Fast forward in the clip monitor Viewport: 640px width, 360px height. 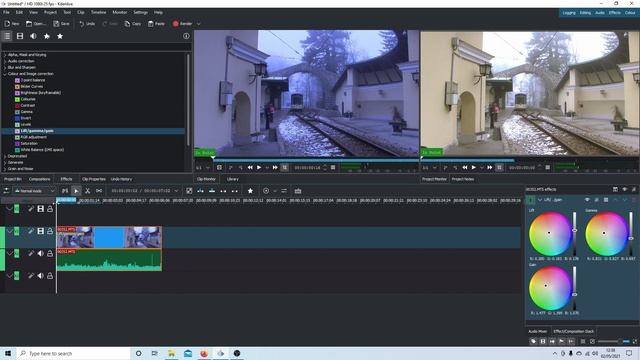(x=275, y=168)
